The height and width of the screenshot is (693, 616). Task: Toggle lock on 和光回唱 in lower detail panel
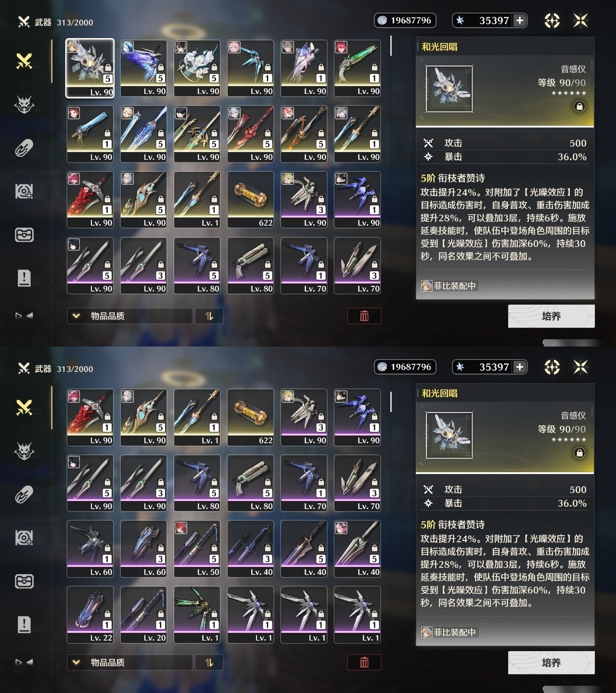click(579, 453)
